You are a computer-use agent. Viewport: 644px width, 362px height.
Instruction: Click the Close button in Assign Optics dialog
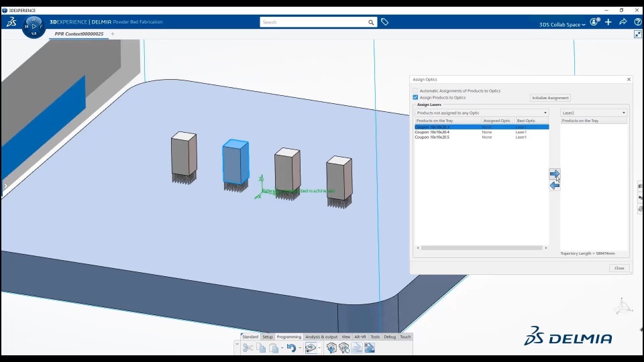pyautogui.click(x=619, y=267)
